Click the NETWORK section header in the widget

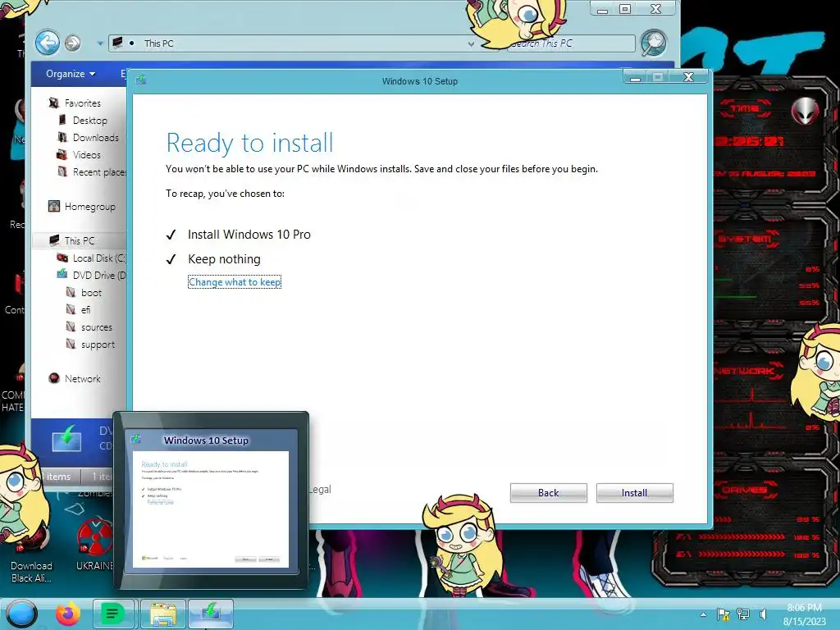[746, 370]
